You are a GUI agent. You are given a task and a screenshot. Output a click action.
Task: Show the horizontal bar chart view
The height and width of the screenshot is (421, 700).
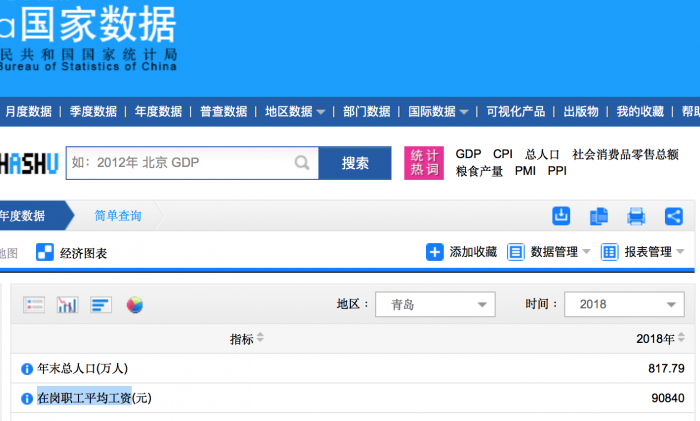pyautogui.click(x=101, y=305)
